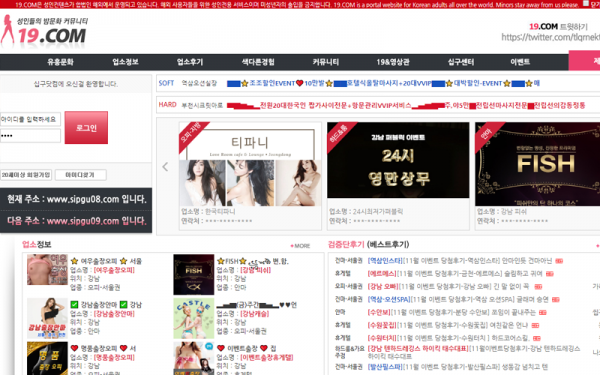Click the 20세이상 회원가입 button

pos(26,175)
